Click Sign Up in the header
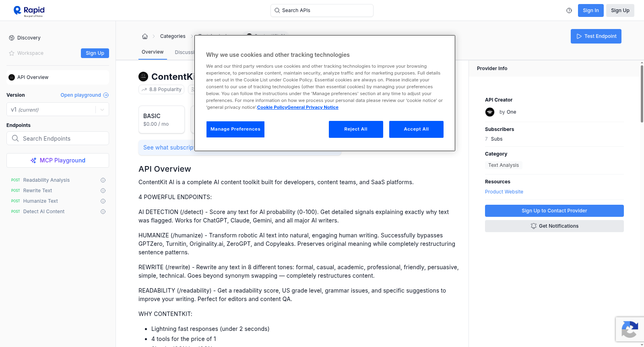This screenshot has height=347, width=644. point(620,10)
